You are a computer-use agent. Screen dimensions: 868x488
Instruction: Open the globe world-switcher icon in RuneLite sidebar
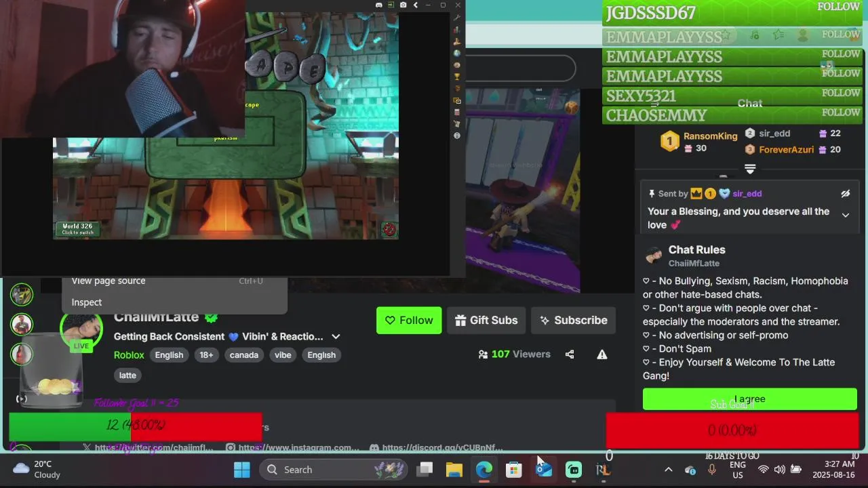pos(457,53)
